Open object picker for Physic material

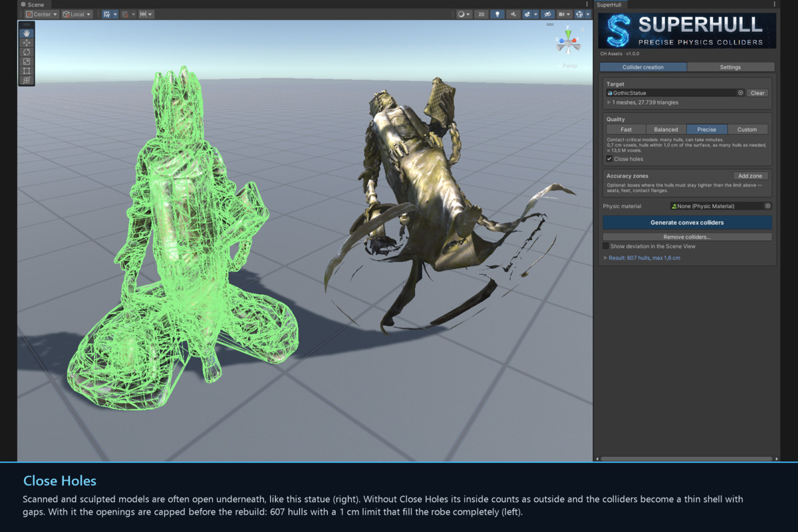pyautogui.click(x=767, y=206)
